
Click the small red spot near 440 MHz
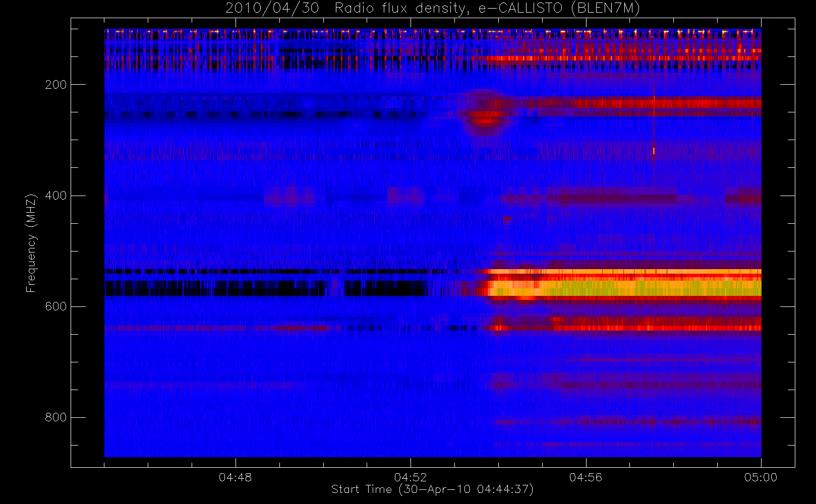[507, 219]
